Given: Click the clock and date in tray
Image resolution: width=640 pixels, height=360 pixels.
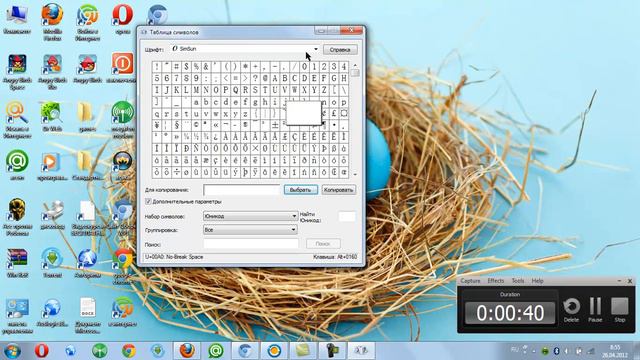Looking at the screenshot, I should point(615,351).
